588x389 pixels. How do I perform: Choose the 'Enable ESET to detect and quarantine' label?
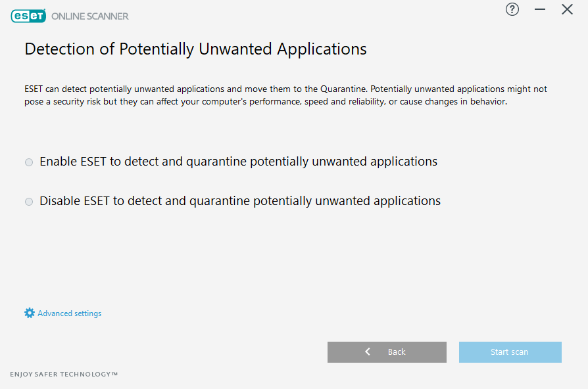pos(239,162)
